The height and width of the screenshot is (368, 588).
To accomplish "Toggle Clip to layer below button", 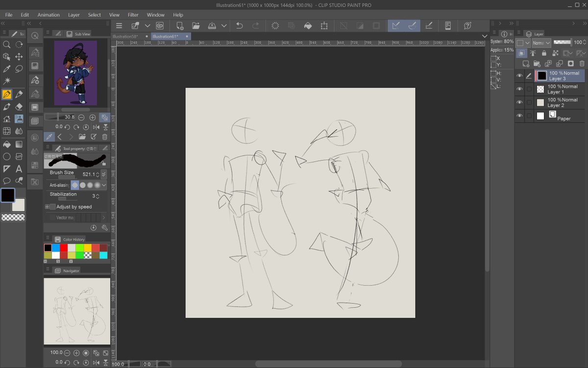I will pyautogui.click(x=522, y=53).
